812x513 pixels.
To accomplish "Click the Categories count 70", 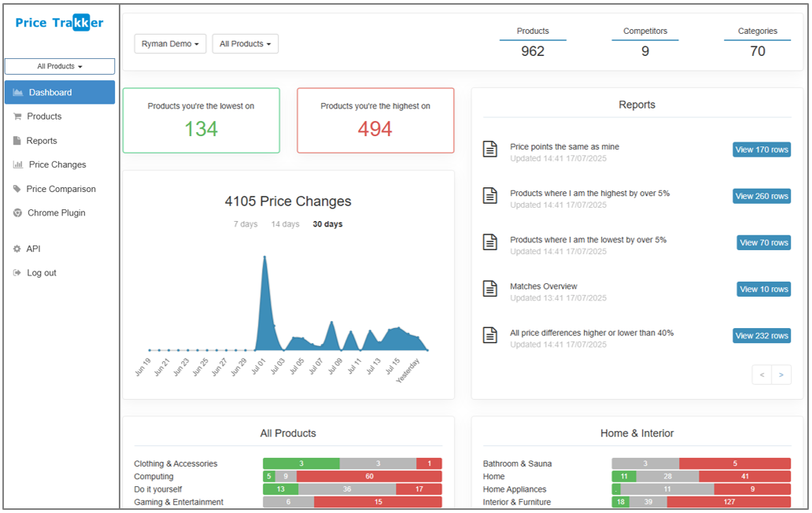I will pos(758,51).
